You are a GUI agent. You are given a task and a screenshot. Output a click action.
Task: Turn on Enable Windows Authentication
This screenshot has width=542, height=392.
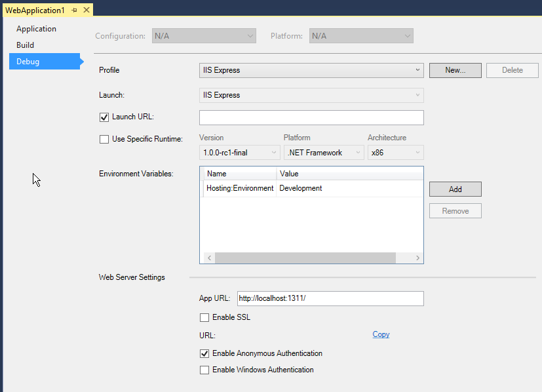click(x=204, y=370)
